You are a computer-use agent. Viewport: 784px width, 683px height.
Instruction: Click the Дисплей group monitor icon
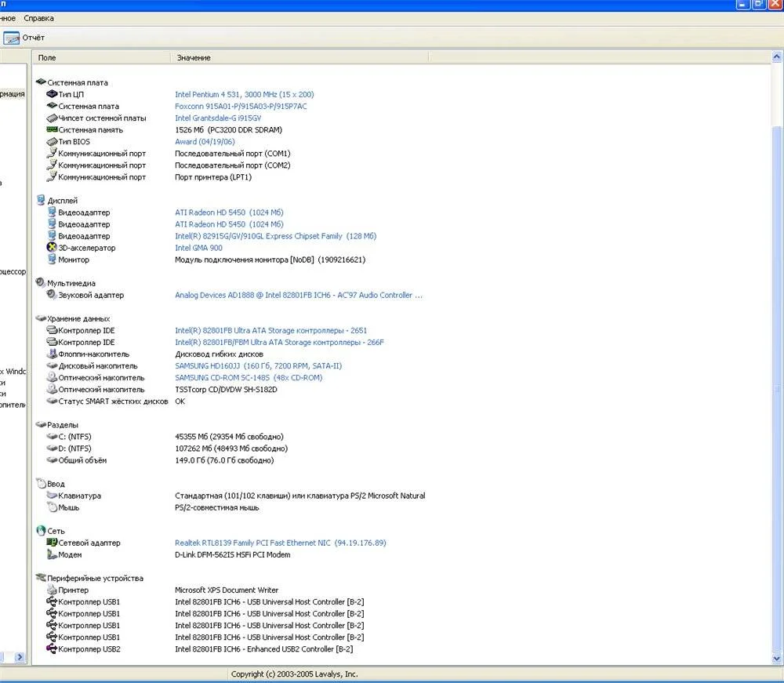[x=41, y=200]
